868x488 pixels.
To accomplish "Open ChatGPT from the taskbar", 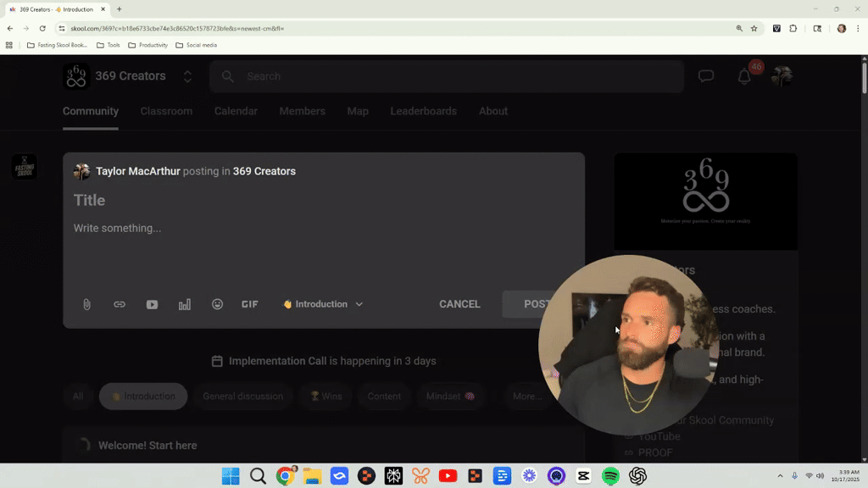I will (637, 476).
